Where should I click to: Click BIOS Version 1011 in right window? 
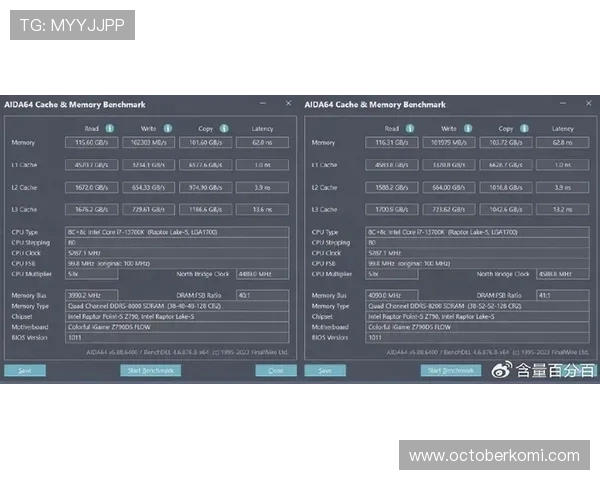477,338
